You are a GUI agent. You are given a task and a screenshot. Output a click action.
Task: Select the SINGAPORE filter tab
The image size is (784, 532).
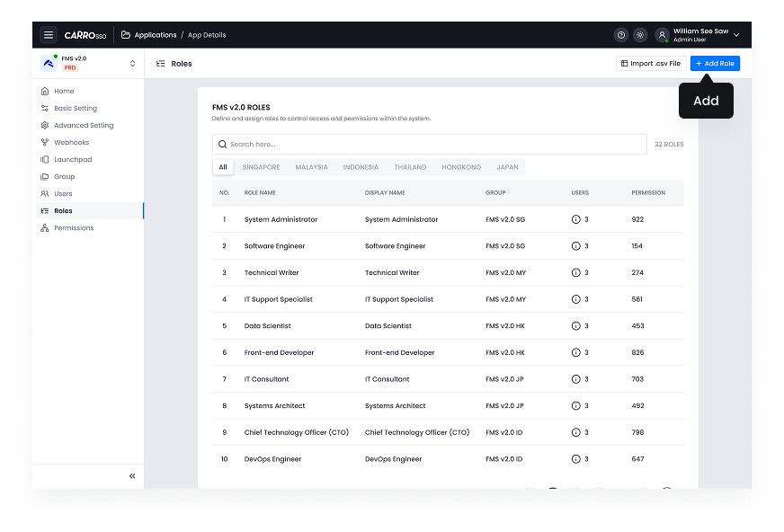point(261,167)
